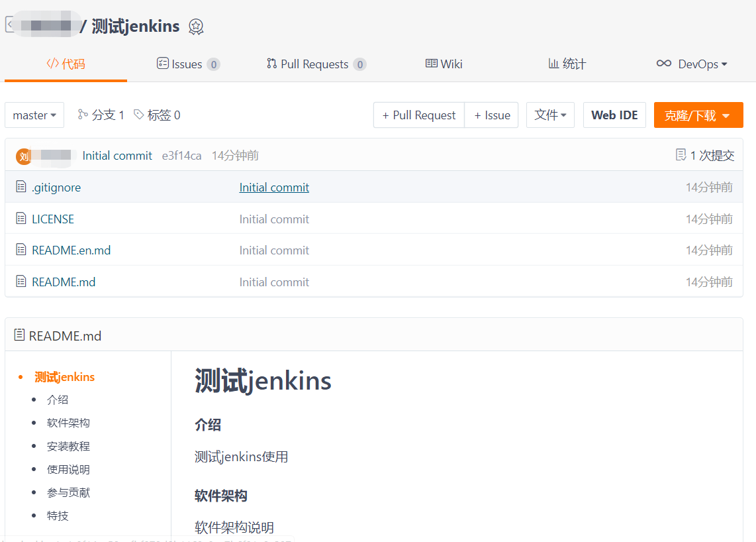Viewport: 756px width, 542px height.
Task: Switch to the Issues tab
Action: [188, 64]
